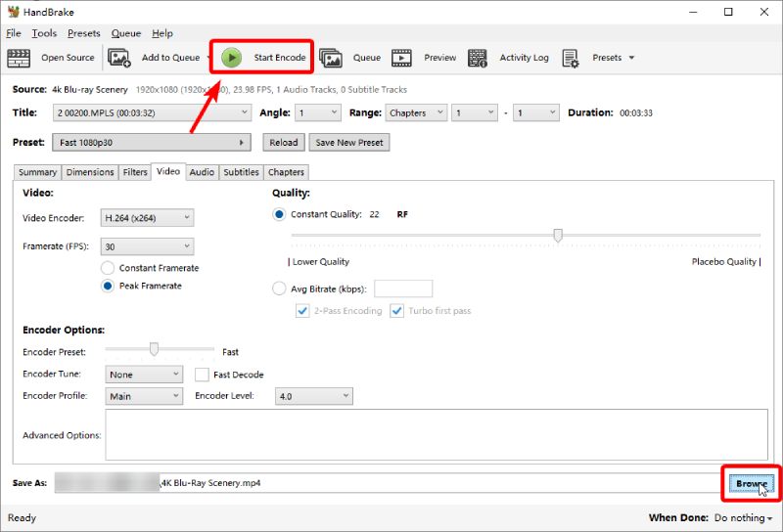Switch to the Audio tab

click(x=202, y=172)
